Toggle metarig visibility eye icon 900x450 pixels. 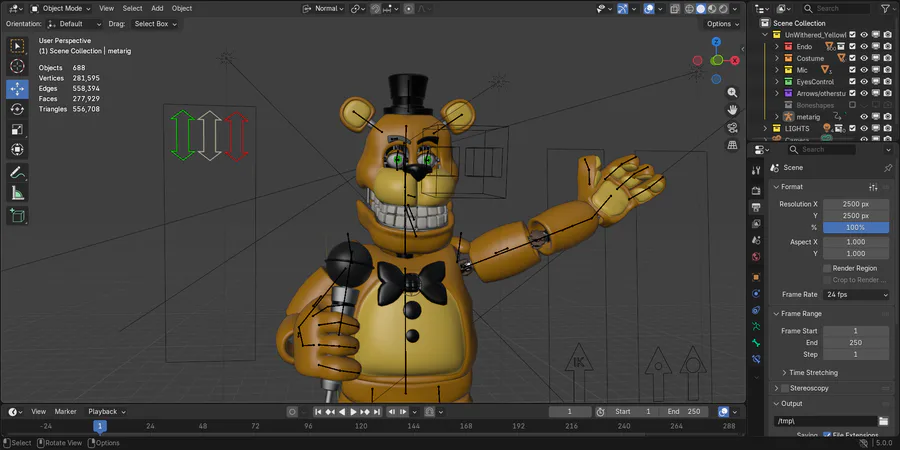click(x=864, y=117)
